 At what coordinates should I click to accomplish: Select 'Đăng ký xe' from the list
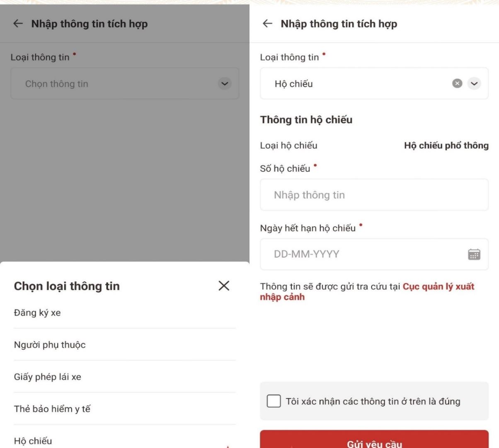[x=37, y=313]
